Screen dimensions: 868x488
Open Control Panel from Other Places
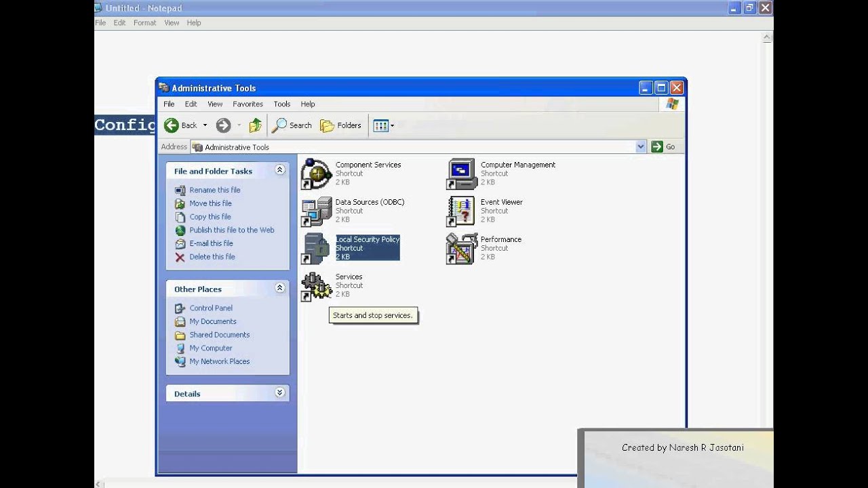[x=211, y=308]
